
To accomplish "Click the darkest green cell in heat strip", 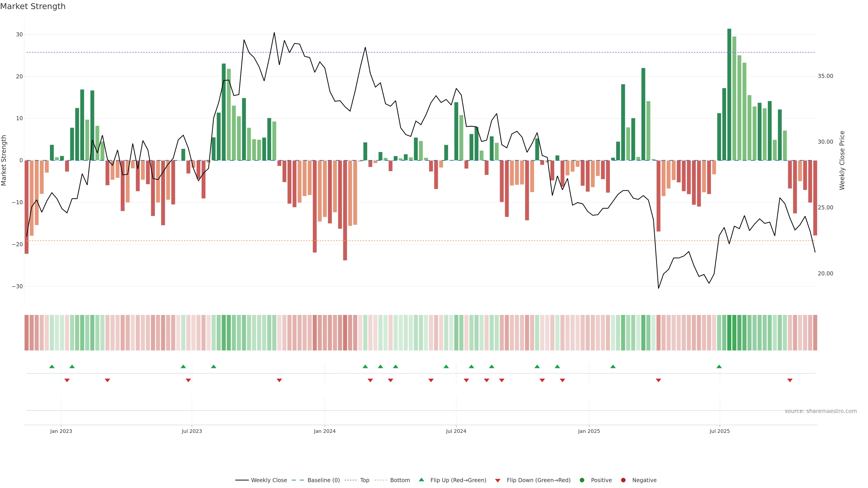I will tap(729, 333).
